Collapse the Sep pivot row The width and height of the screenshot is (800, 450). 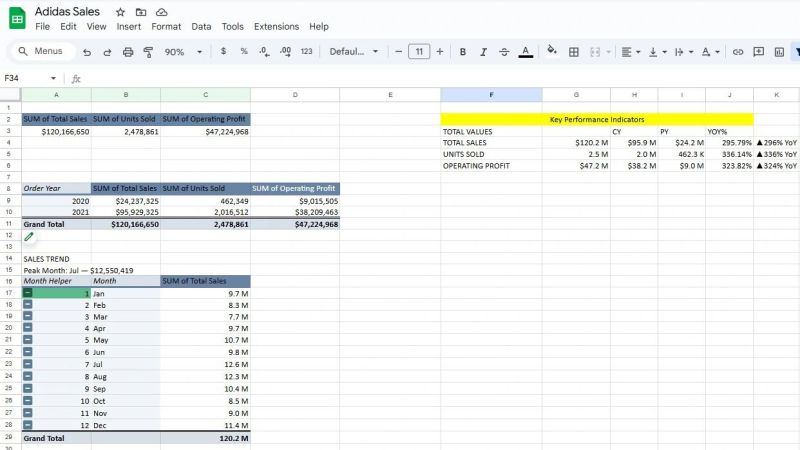tap(28, 389)
